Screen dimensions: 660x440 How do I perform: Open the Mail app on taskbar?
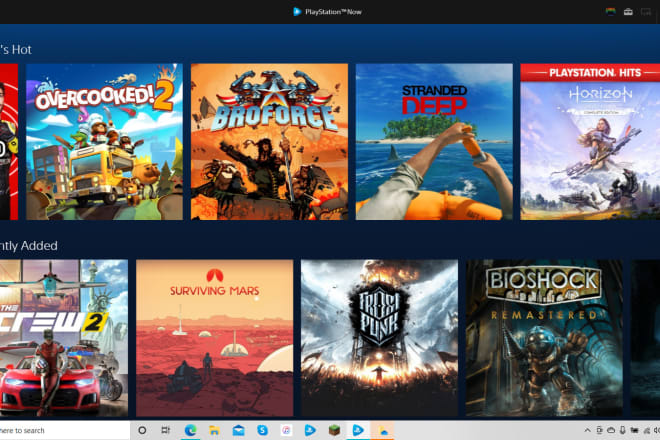(238, 430)
